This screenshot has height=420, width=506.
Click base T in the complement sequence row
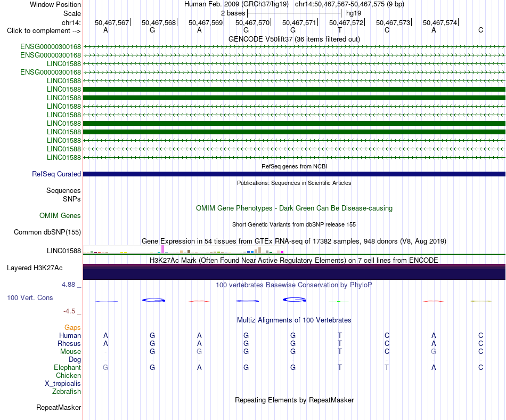click(339, 30)
